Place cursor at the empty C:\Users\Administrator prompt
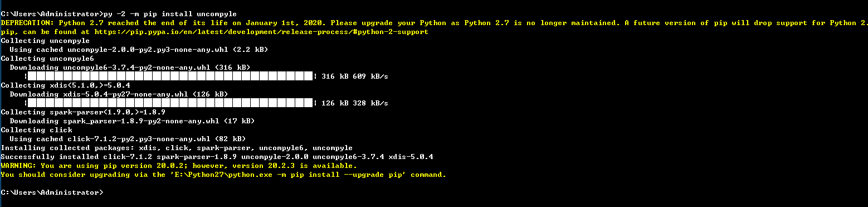 click(x=52, y=192)
